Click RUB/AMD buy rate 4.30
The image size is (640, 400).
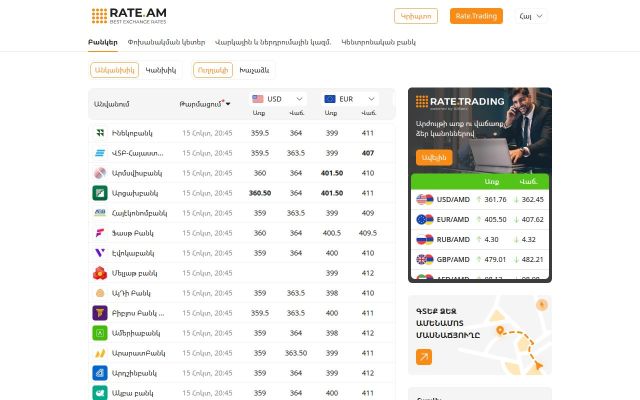click(x=491, y=240)
